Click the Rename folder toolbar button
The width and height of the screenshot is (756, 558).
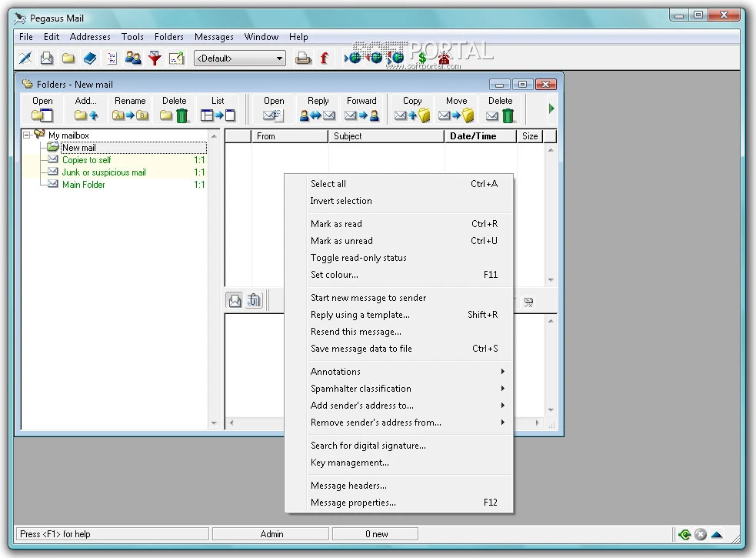[130, 109]
